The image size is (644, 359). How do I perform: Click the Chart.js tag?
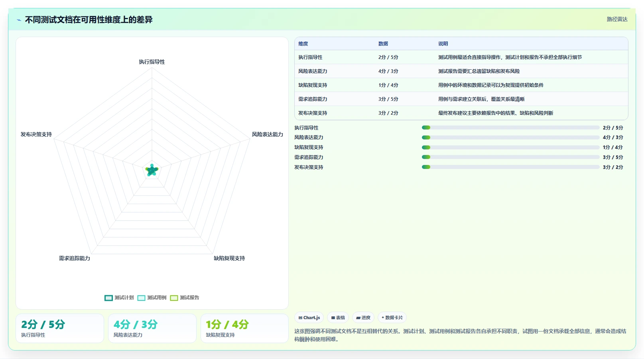[309, 318]
